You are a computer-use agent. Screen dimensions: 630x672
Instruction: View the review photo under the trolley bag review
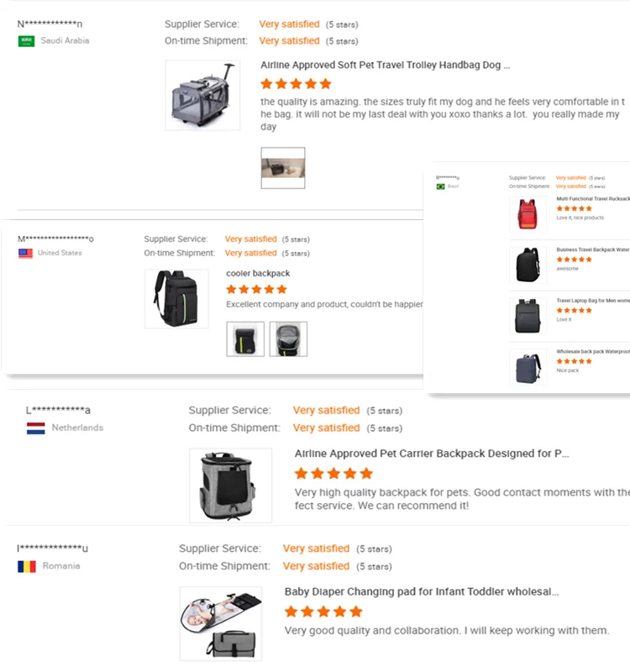[282, 168]
